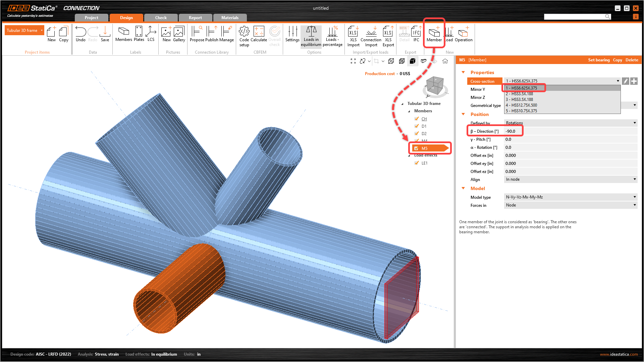Click the Set bearing link

point(599,60)
